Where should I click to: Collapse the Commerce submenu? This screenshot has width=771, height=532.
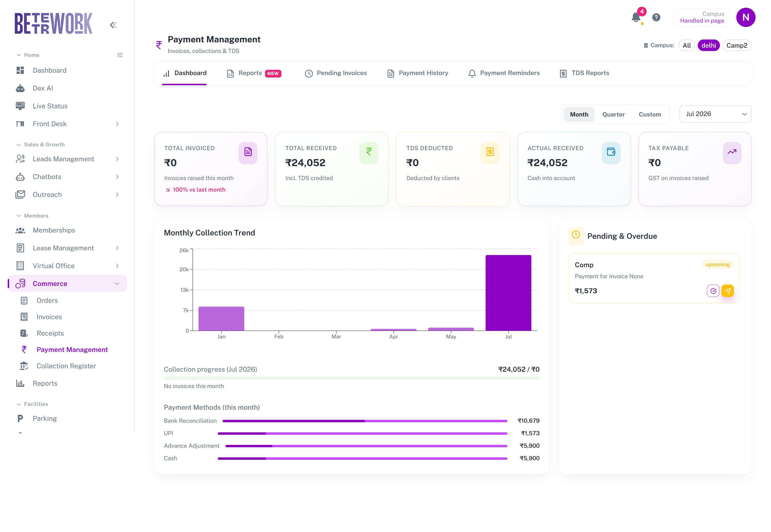click(117, 284)
